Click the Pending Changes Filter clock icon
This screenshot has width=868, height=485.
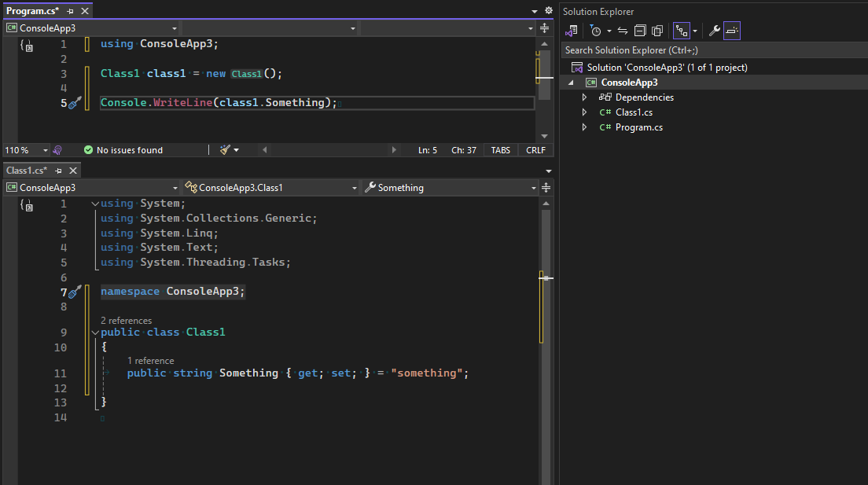(596, 31)
